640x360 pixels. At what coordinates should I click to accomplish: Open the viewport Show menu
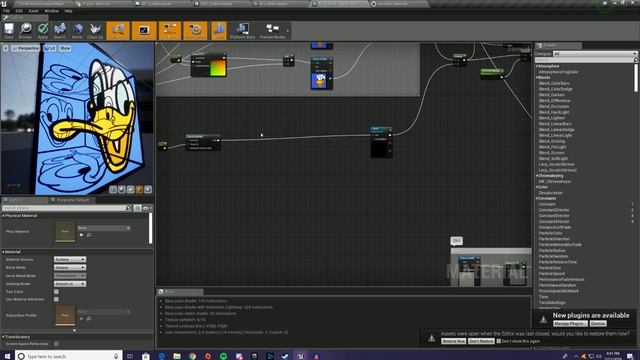65,48
